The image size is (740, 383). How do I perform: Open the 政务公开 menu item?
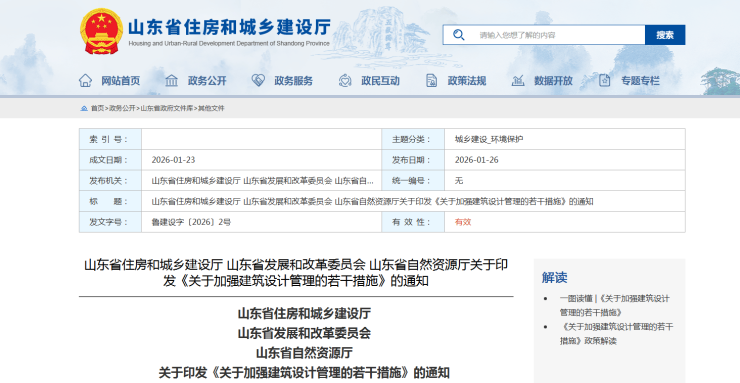(x=207, y=81)
